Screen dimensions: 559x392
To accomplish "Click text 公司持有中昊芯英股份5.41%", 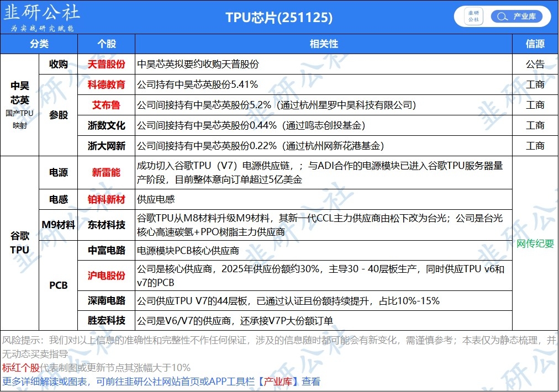I will pyautogui.click(x=198, y=84).
